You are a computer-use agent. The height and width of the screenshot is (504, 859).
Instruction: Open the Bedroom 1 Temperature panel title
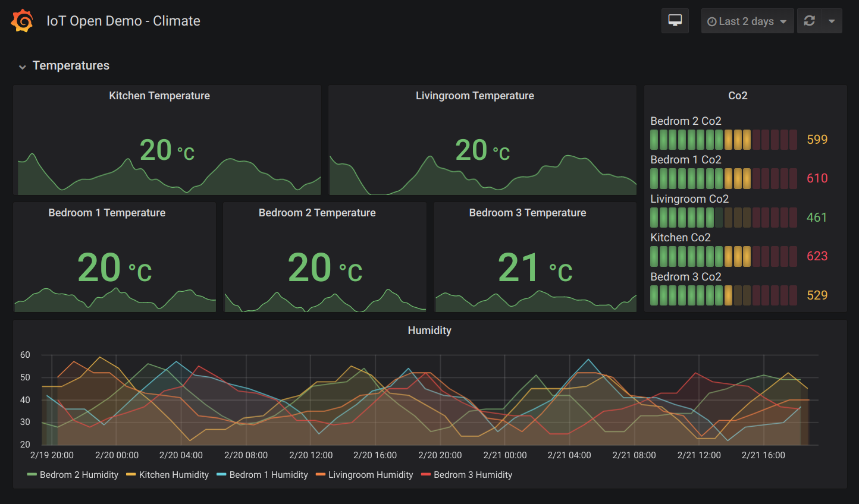point(107,213)
